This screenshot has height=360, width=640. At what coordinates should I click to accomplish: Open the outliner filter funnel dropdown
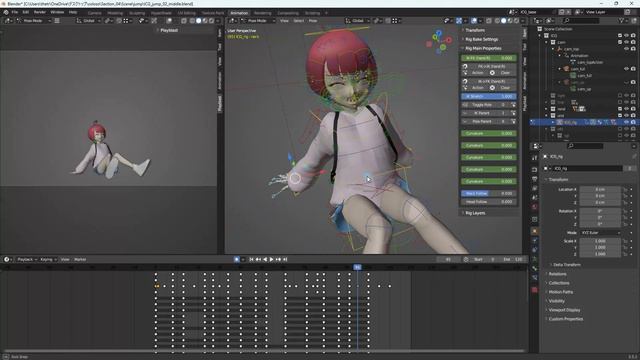(623, 20)
